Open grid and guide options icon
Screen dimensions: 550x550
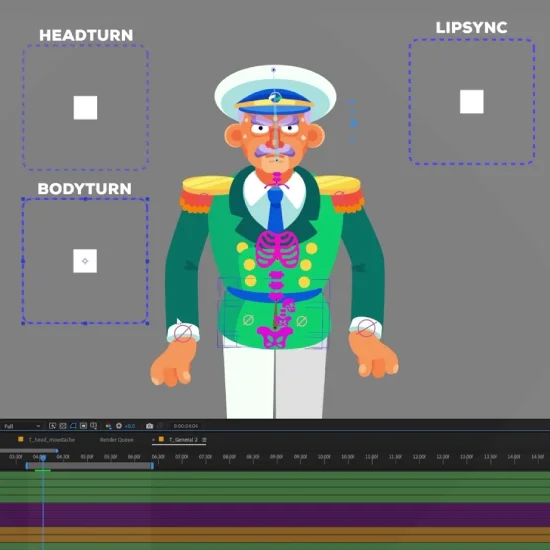(93, 426)
